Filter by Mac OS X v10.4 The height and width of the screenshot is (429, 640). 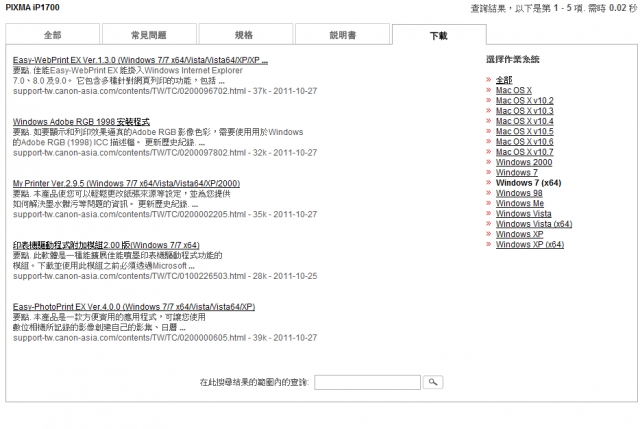(x=525, y=121)
